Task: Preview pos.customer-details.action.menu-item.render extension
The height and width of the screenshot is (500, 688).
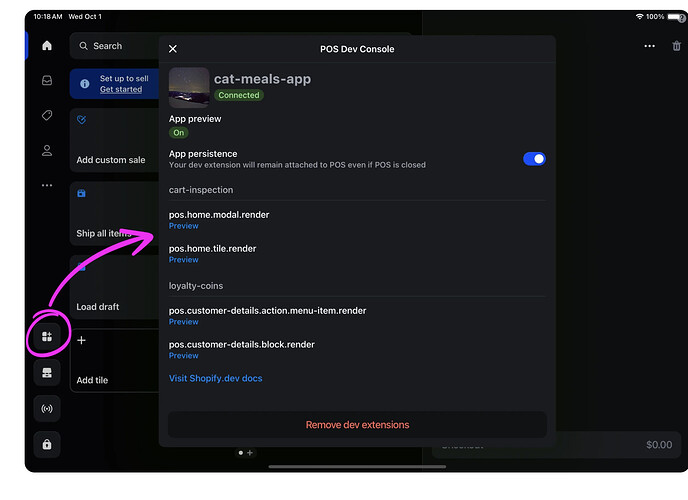Action: [183, 322]
